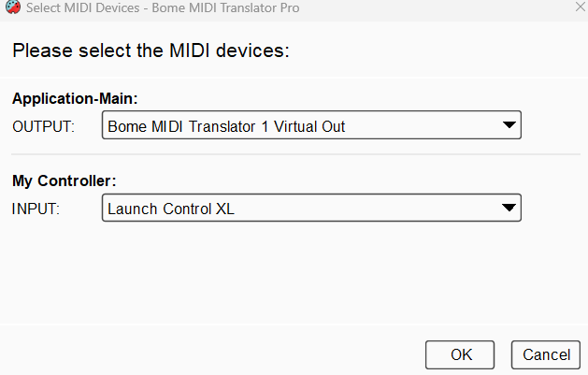Select the Launch Control XL combo box
Screen dimensions: 588x375
311,208
